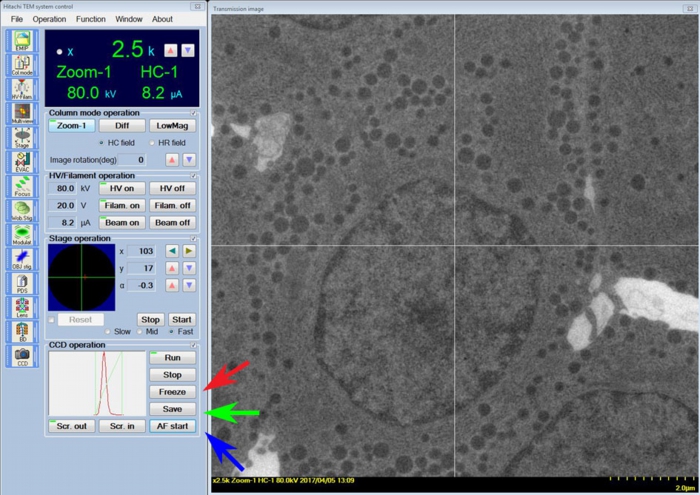Open the OBJ stig icon
700x495 pixels.
coord(22,257)
